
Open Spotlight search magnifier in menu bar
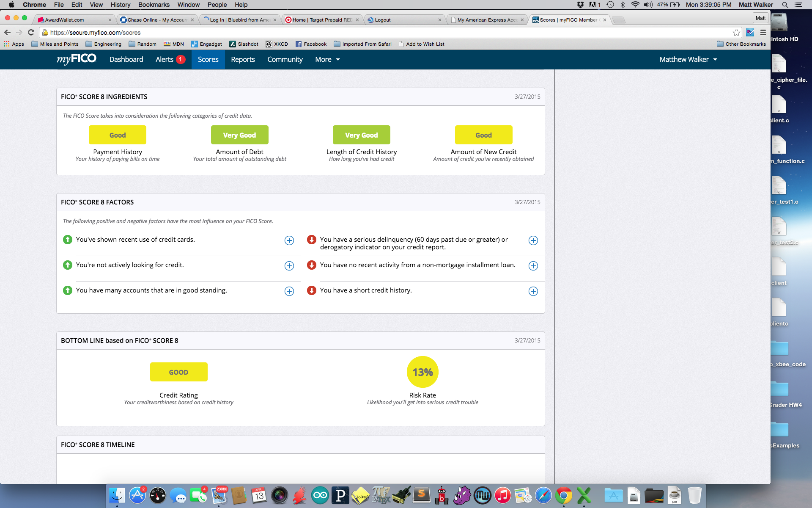coord(785,5)
